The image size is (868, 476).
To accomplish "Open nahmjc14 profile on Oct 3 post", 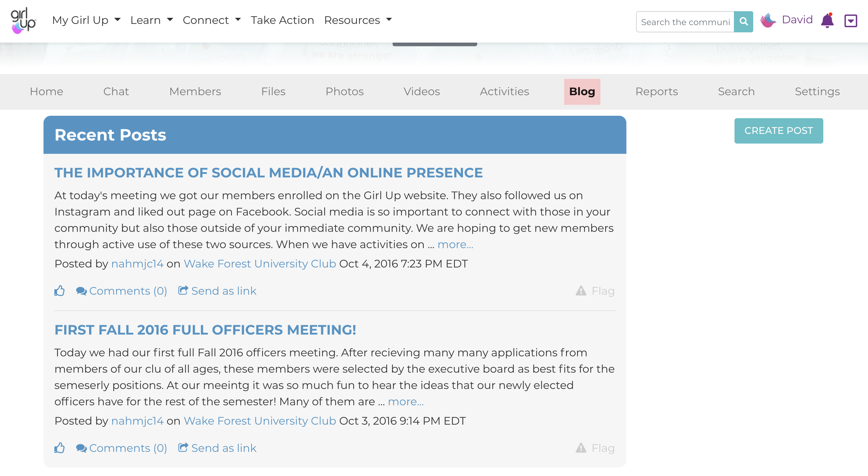I will 137,421.
